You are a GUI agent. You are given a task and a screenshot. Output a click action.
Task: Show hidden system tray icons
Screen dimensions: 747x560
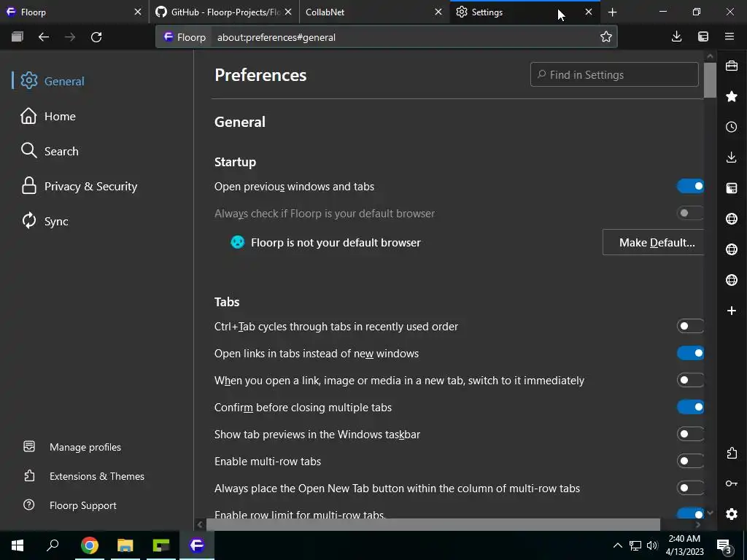pos(617,545)
